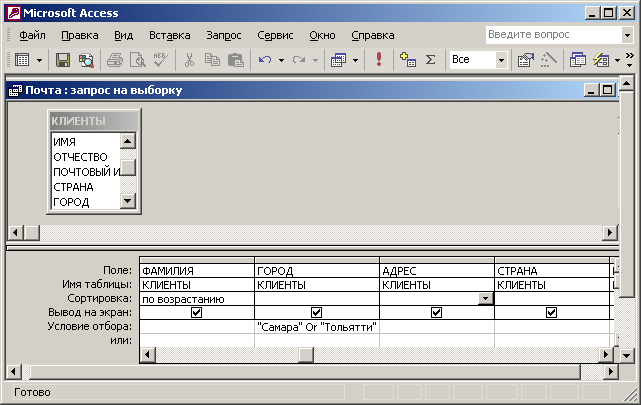Click the right arrow of the grid scrollbar
Image resolution: width=641 pixels, height=405 pixels.
605,355
